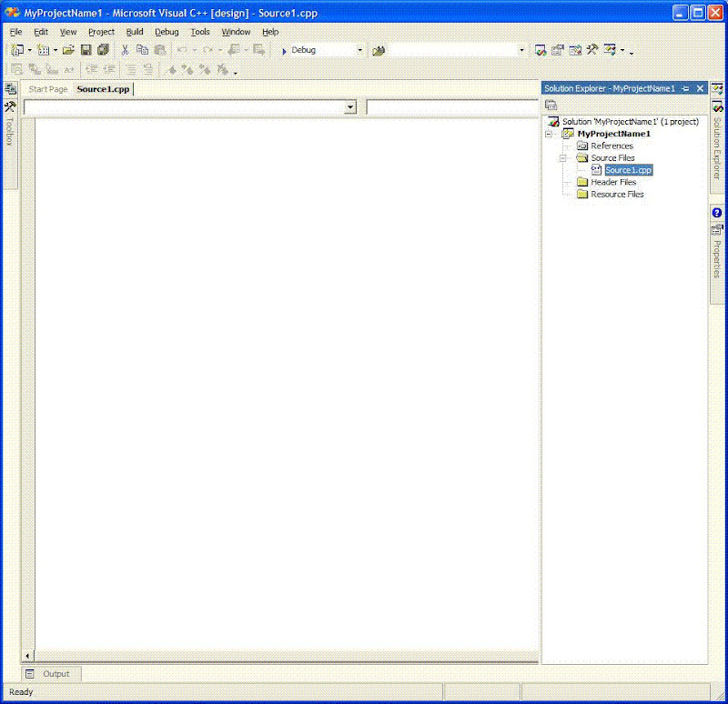
Task: Click the Paste icon in toolbar
Action: pyautogui.click(x=160, y=50)
